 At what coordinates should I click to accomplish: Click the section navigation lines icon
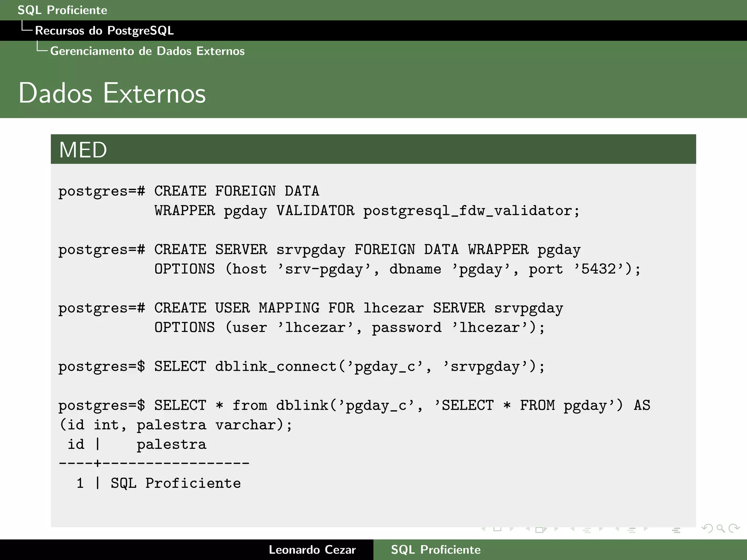pos(632,530)
